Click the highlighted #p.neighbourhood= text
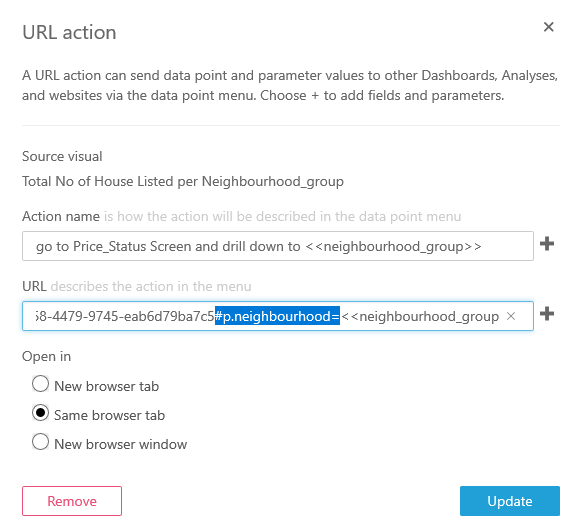Image resolution: width=577 pixels, height=528 pixels. point(277,316)
